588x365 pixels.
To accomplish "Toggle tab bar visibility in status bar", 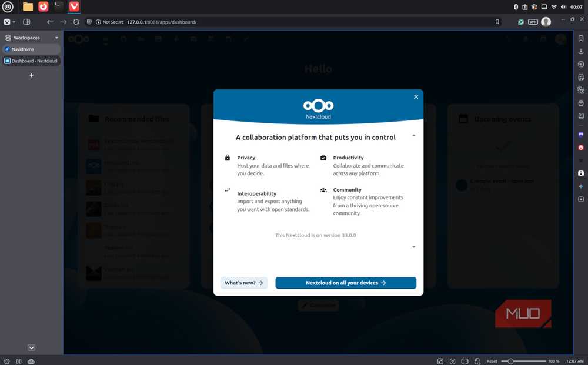I will (x=19, y=361).
